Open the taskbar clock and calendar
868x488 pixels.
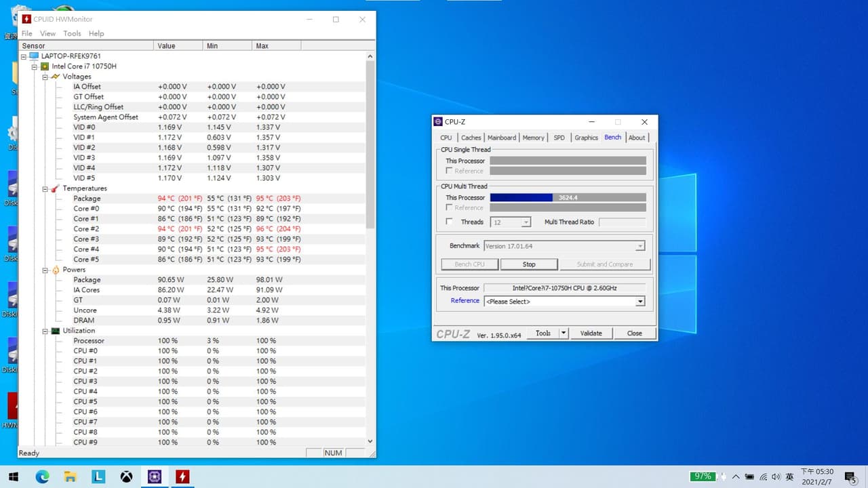point(817,476)
